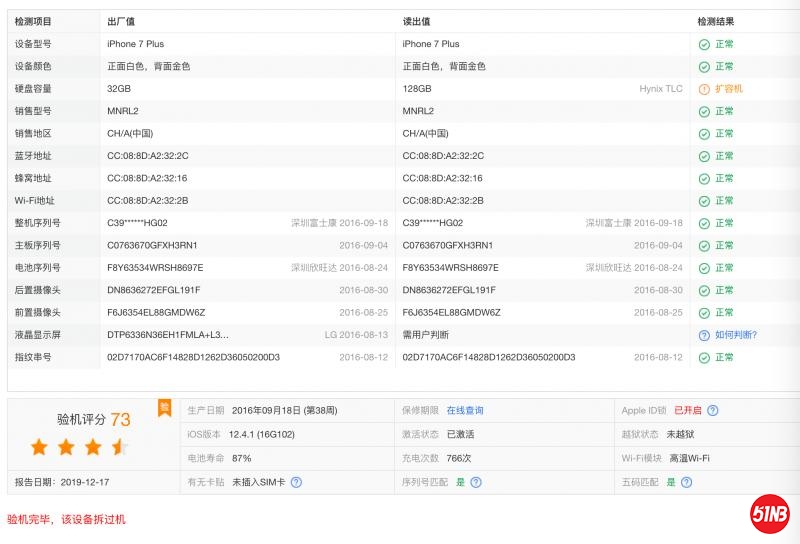The image size is (800, 544).
Task: Click the 验机评分 score 73
Action: click(x=120, y=420)
